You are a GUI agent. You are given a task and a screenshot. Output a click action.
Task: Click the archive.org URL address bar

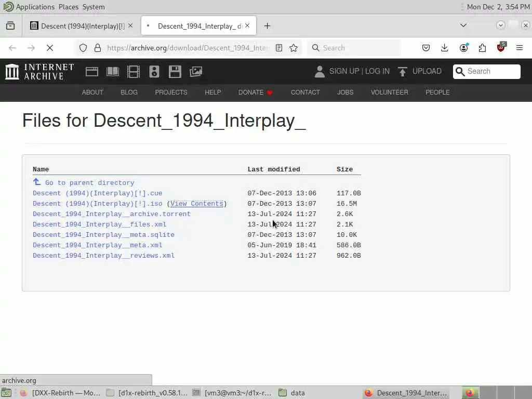[x=187, y=48]
